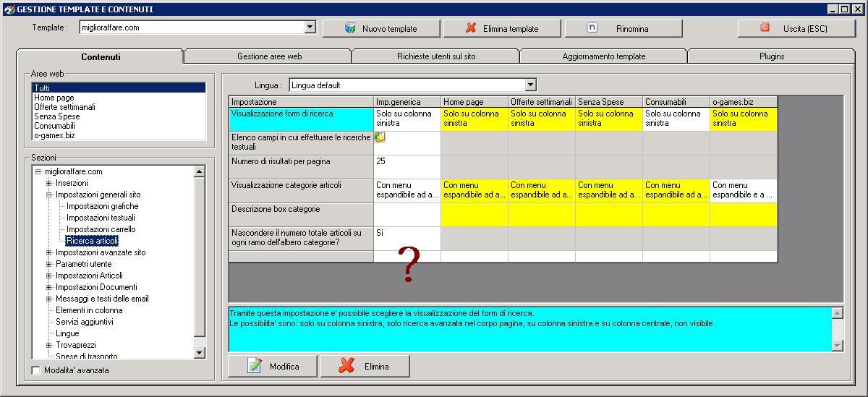Screen dimensions: 868x397
Task: Click the Sezioni tree scroll up arrow
Action: click(200, 171)
